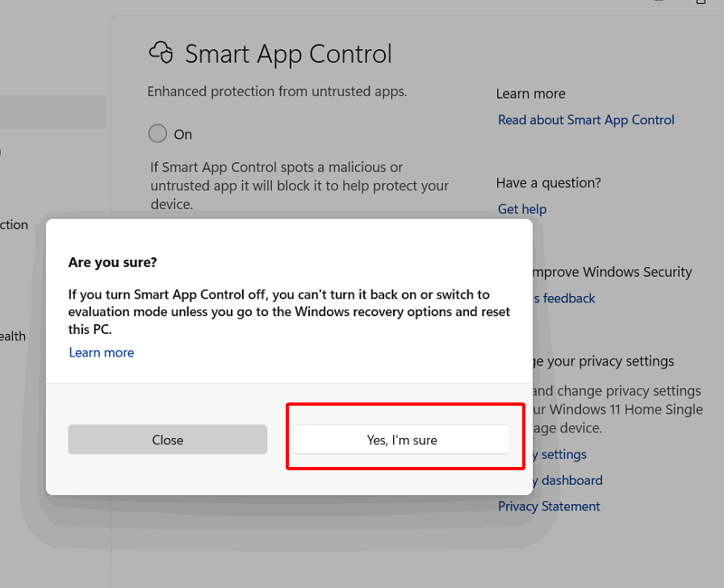The height and width of the screenshot is (588, 724).
Task: Click the Close button in dialog
Action: pyautogui.click(x=168, y=440)
